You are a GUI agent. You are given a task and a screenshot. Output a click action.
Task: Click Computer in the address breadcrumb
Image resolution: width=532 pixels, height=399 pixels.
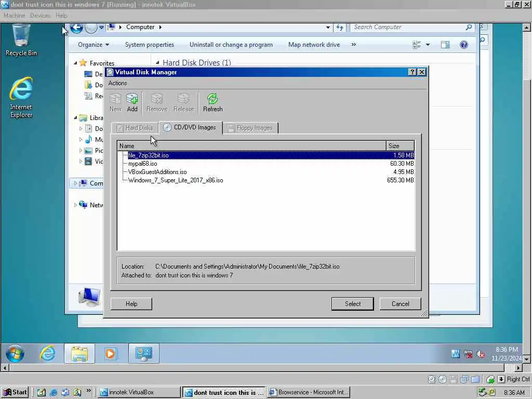pos(140,27)
